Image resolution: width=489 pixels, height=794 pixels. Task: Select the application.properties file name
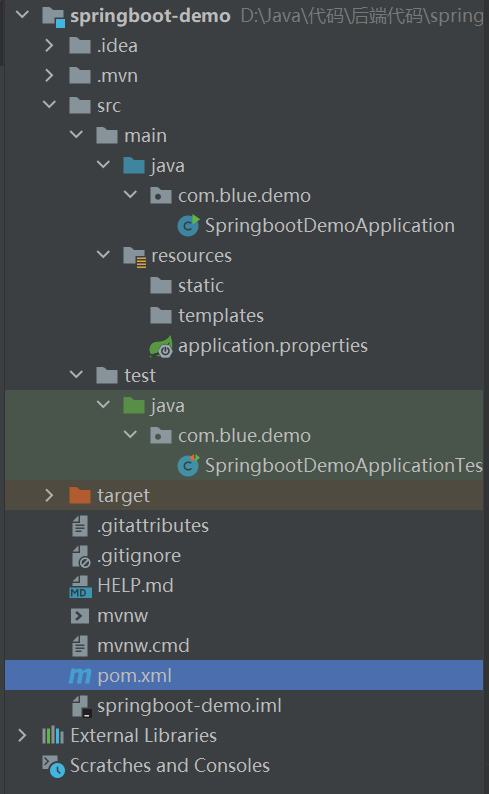point(273,346)
